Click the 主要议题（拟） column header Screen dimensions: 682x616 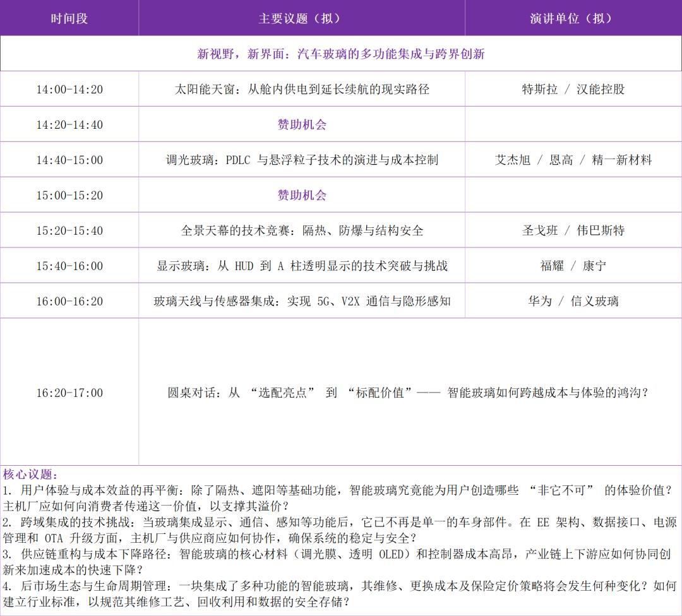point(301,18)
